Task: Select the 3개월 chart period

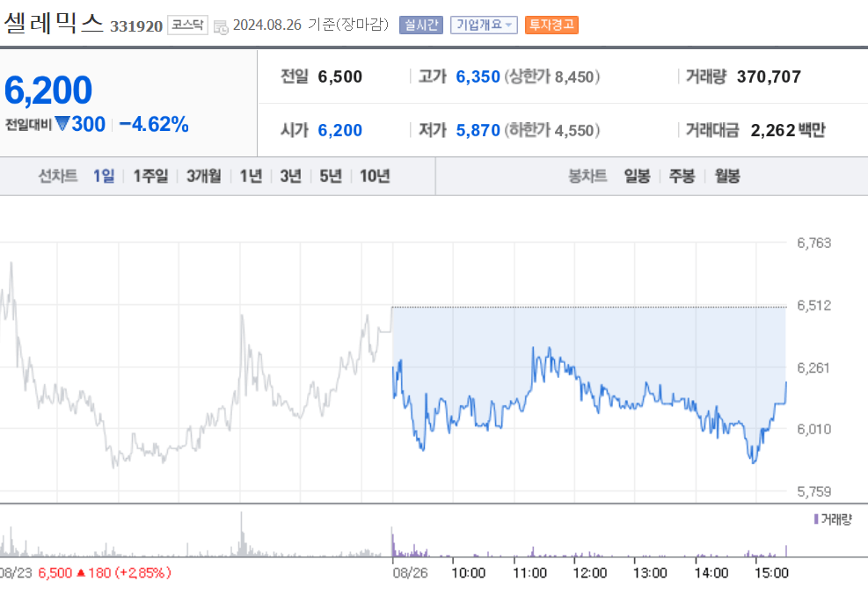Action: click(204, 176)
